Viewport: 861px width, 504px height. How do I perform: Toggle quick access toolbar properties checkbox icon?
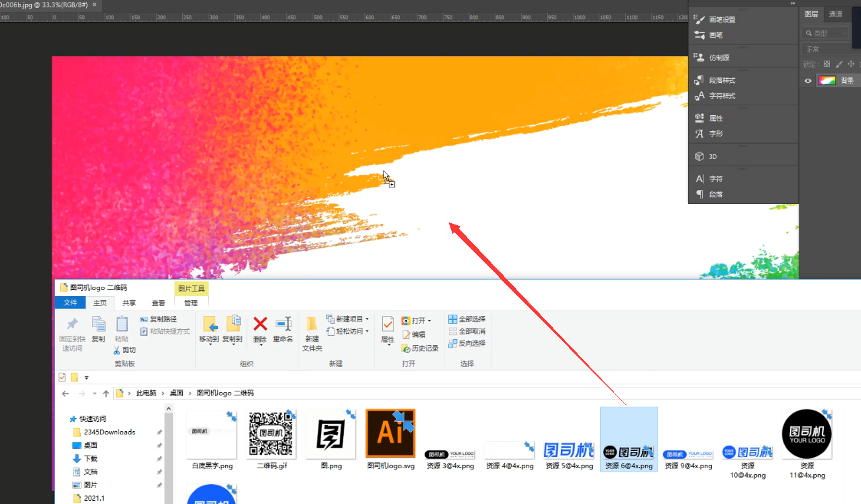click(x=62, y=378)
